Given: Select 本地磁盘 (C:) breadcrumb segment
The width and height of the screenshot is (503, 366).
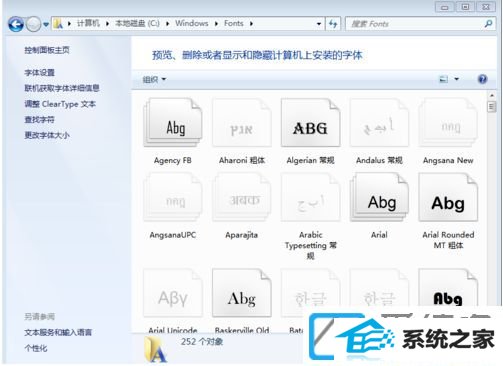Looking at the screenshot, I should click(137, 23).
